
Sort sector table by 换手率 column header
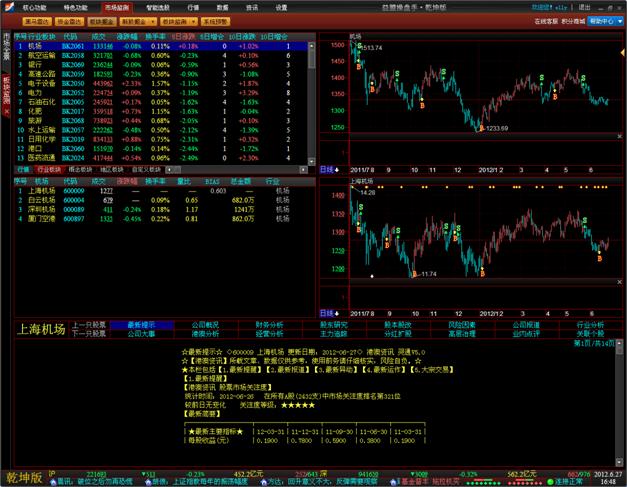point(155,37)
